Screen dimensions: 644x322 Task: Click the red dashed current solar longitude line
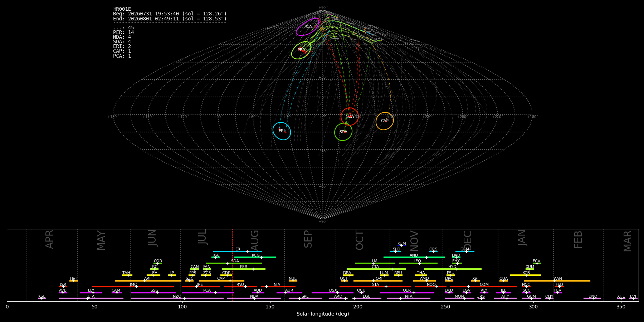tap(232, 265)
